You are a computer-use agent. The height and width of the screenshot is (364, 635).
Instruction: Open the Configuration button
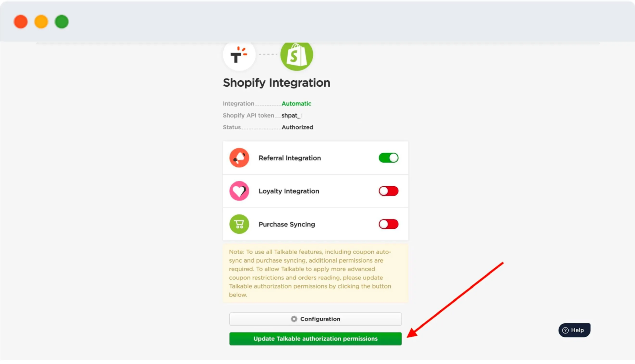coord(315,319)
